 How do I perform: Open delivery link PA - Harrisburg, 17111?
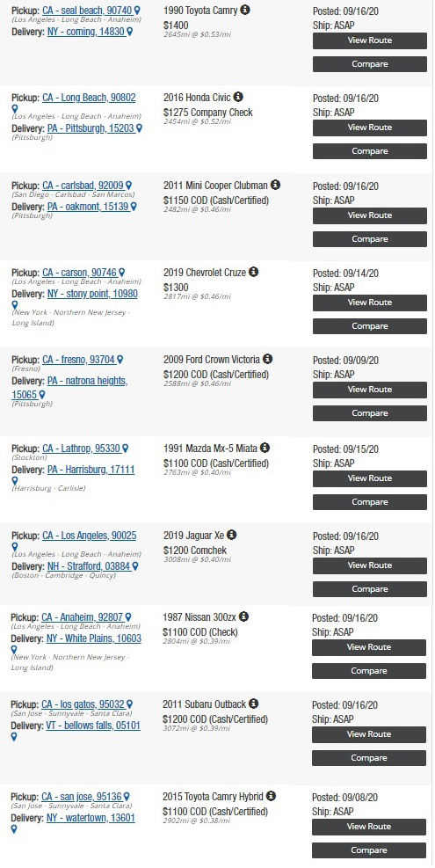click(x=91, y=470)
